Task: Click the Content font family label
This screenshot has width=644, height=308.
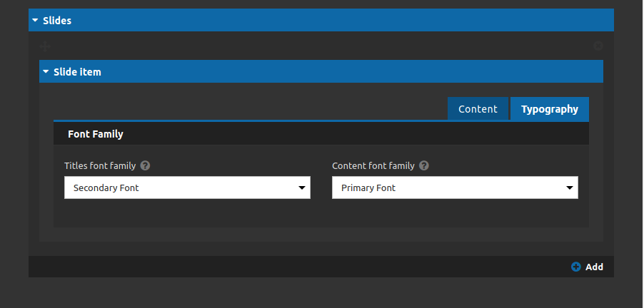Action: coord(373,165)
